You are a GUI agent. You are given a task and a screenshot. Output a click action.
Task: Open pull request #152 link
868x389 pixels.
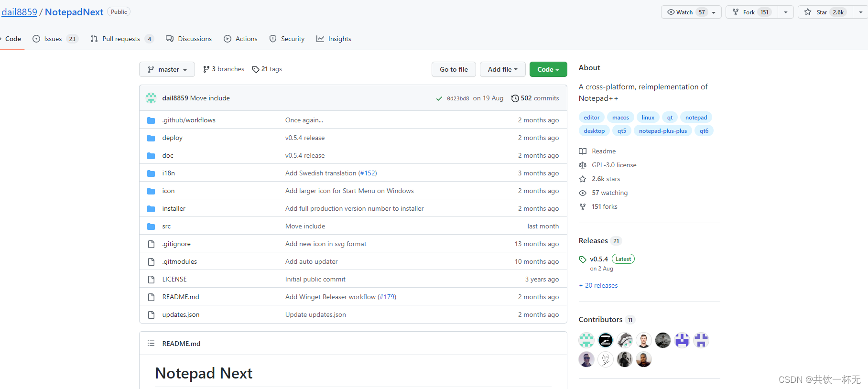[x=368, y=173]
